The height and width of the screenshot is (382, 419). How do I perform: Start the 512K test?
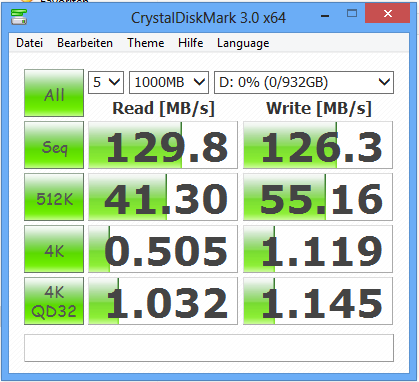pyautogui.click(x=54, y=197)
